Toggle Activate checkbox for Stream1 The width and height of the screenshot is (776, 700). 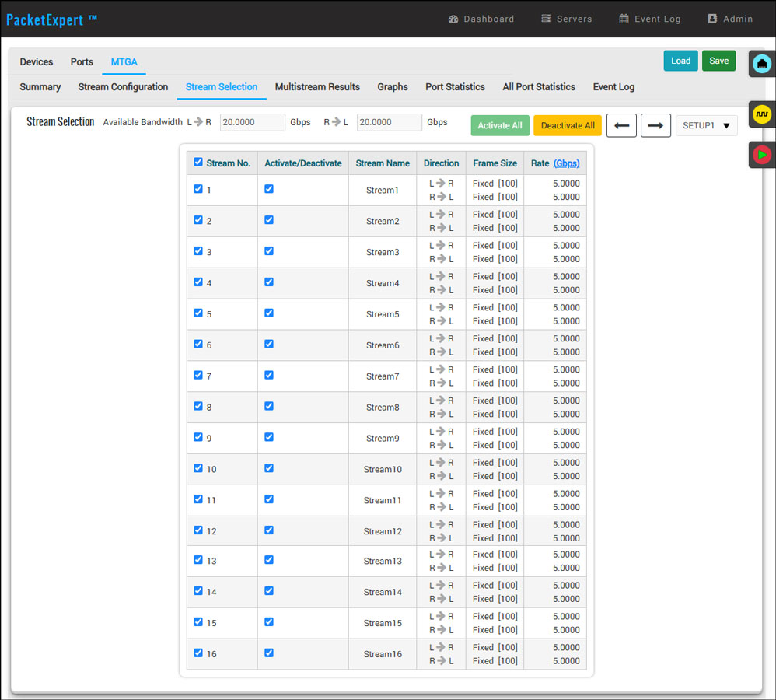269,189
